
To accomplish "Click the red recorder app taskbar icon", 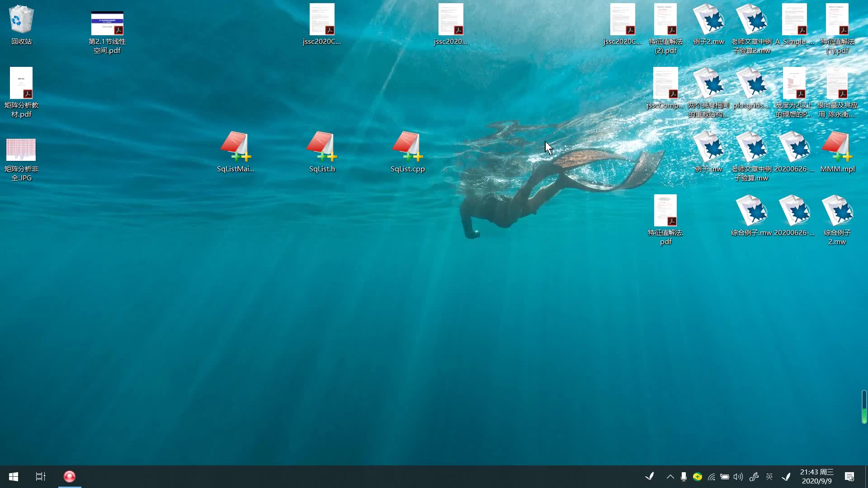I will (x=70, y=477).
